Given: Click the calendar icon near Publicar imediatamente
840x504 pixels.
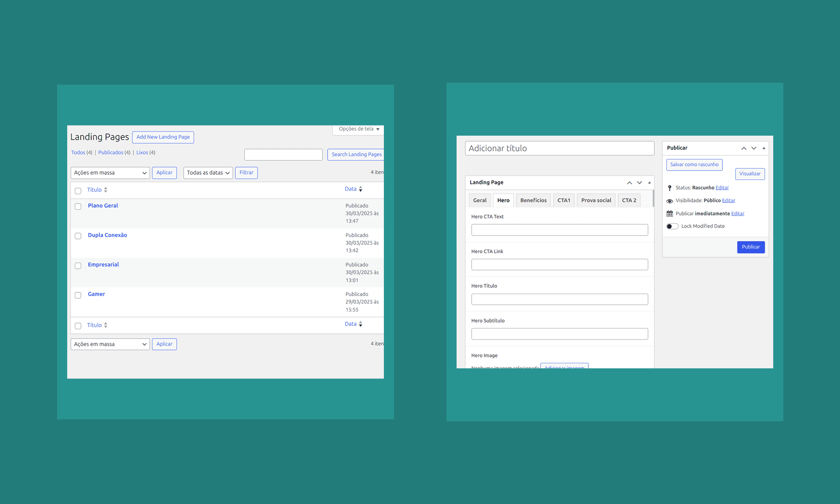Looking at the screenshot, I should pos(669,213).
